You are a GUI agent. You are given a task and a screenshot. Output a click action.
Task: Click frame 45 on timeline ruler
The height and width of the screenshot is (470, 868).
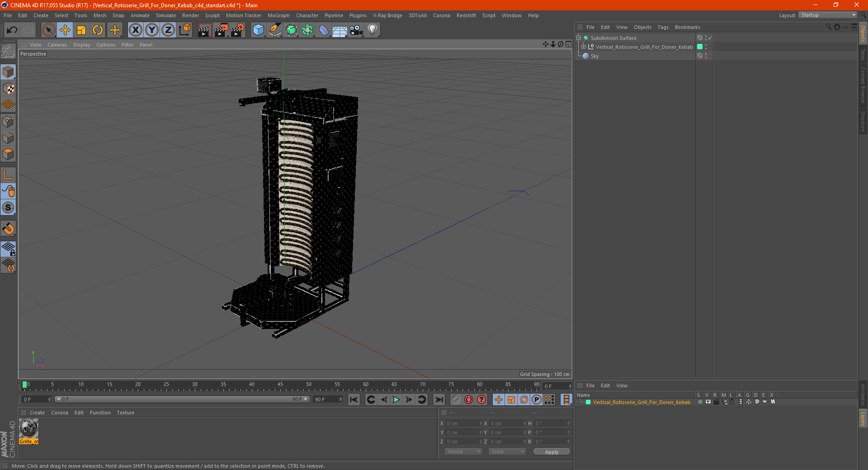click(x=280, y=385)
